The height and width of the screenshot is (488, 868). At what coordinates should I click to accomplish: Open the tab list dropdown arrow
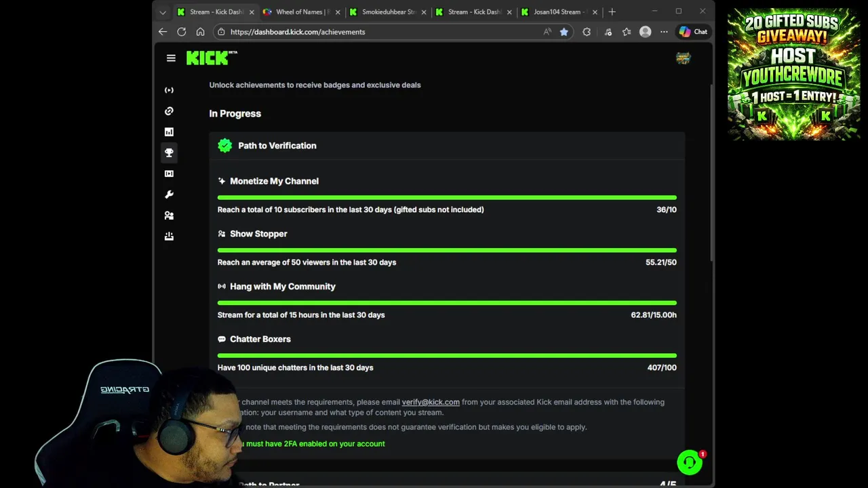(x=163, y=12)
